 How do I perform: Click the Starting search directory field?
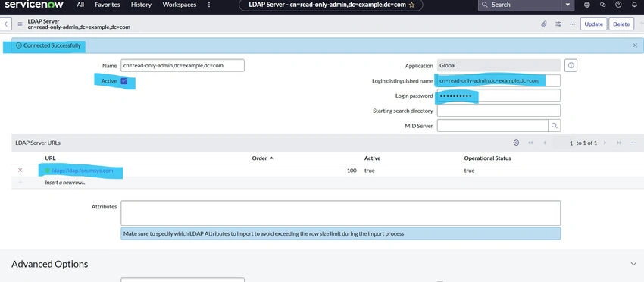point(499,111)
